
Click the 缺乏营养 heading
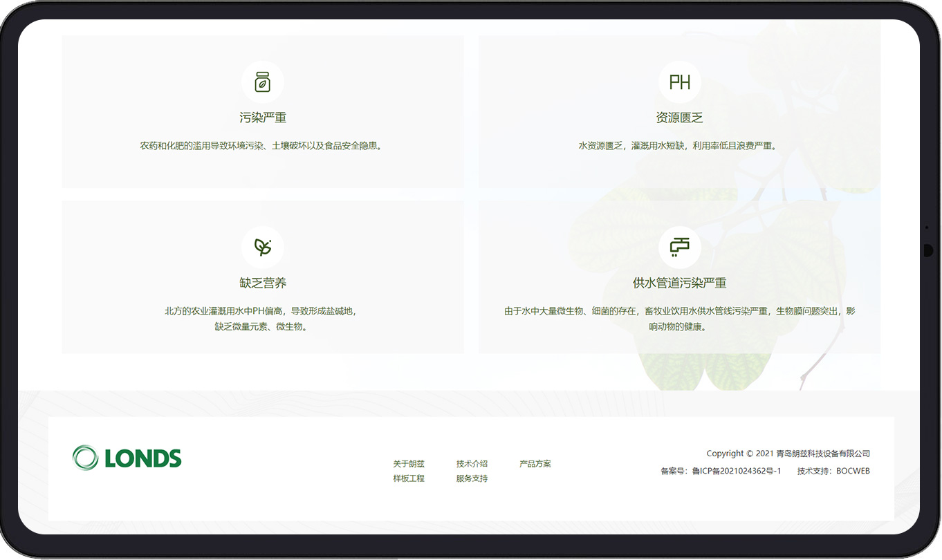pyautogui.click(x=263, y=283)
